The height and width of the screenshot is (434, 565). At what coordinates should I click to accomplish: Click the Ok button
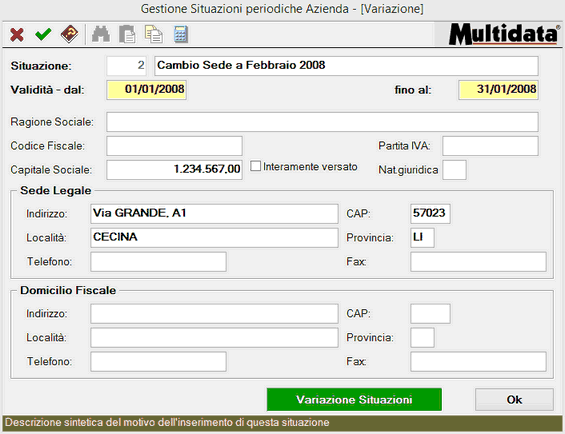[514, 399]
